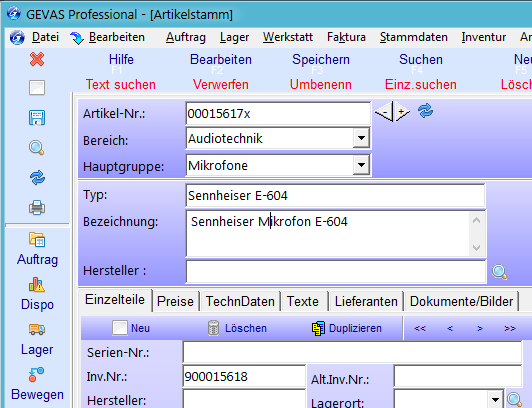This screenshot has width=532, height=408.
Task: Open the Hauptgruppe dropdown arrow
Action: (361, 165)
